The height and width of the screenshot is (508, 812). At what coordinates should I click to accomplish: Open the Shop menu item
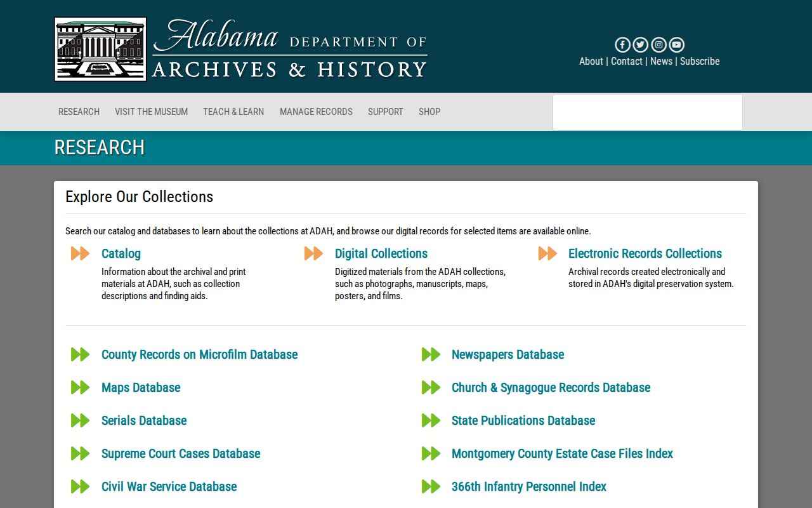click(429, 112)
